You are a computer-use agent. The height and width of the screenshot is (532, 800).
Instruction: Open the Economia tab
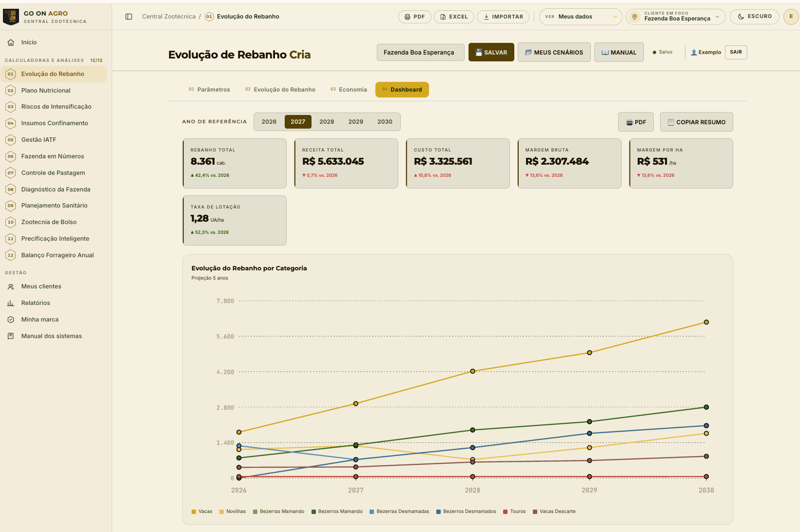pyautogui.click(x=349, y=90)
